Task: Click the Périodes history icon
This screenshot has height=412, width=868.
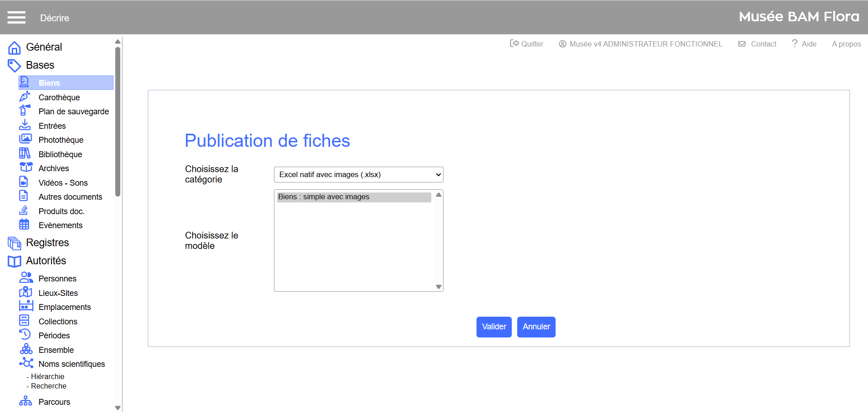Action: coord(25,335)
